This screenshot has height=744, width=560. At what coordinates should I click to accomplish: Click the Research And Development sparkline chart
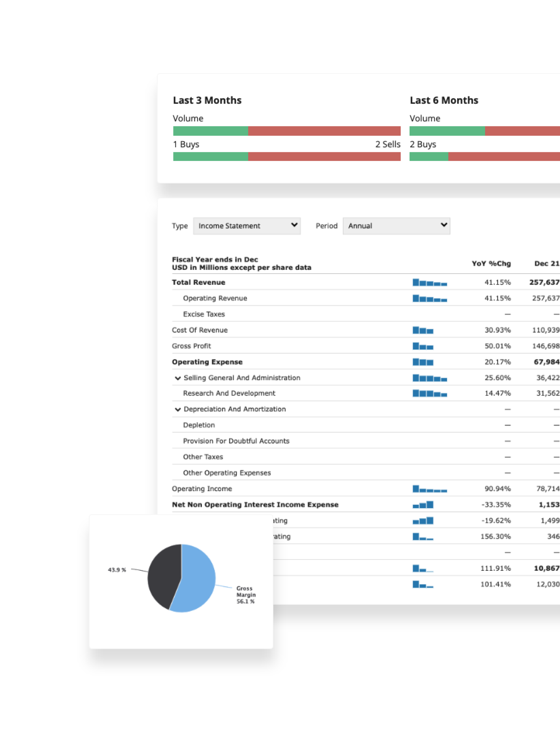(x=429, y=393)
